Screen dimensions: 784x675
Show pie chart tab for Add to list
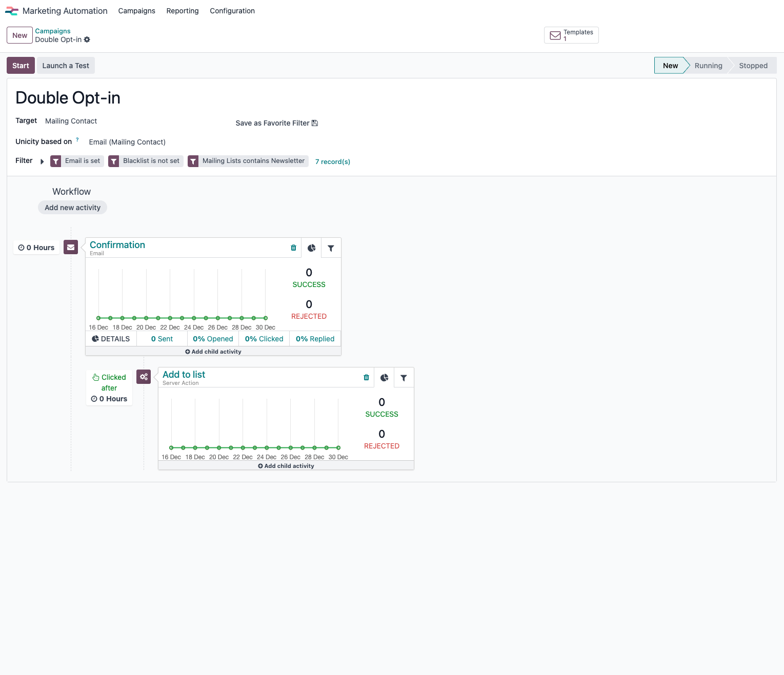pyautogui.click(x=384, y=378)
